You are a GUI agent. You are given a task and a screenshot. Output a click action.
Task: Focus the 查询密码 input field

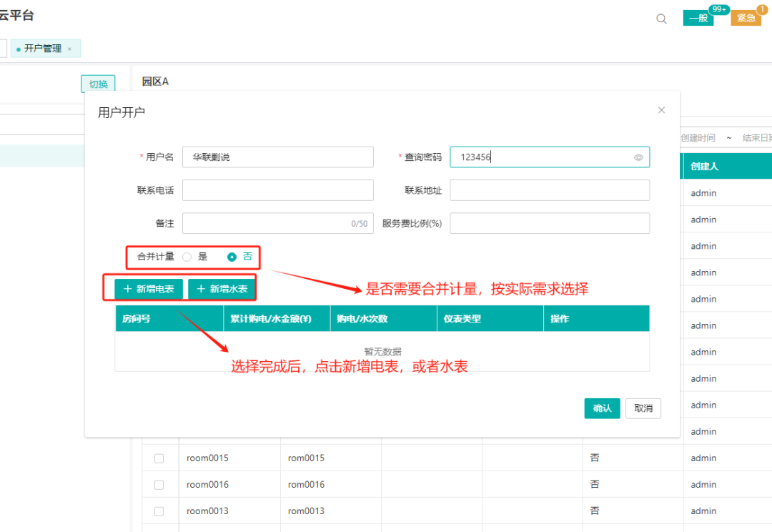coord(550,157)
